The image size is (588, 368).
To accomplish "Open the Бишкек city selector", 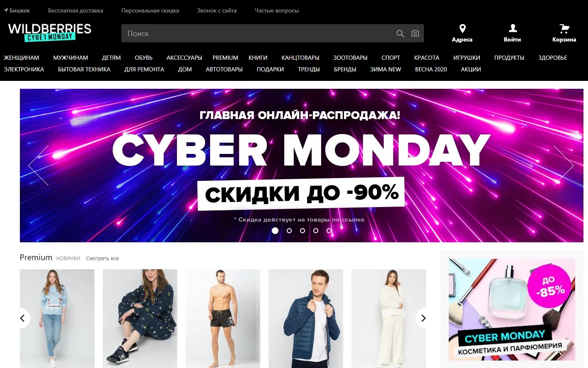I will [x=17, y=10].
